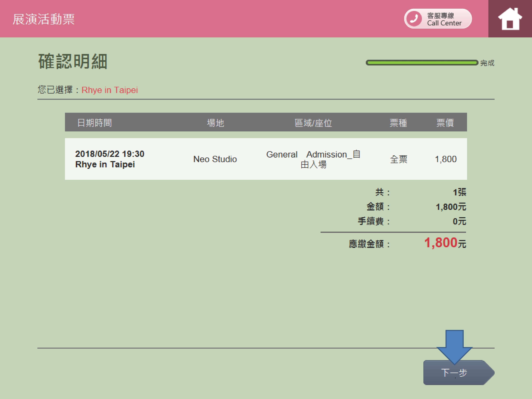
Task: Click the 完成 progress label
Action: pyautogui.click(x=487, y=63)
